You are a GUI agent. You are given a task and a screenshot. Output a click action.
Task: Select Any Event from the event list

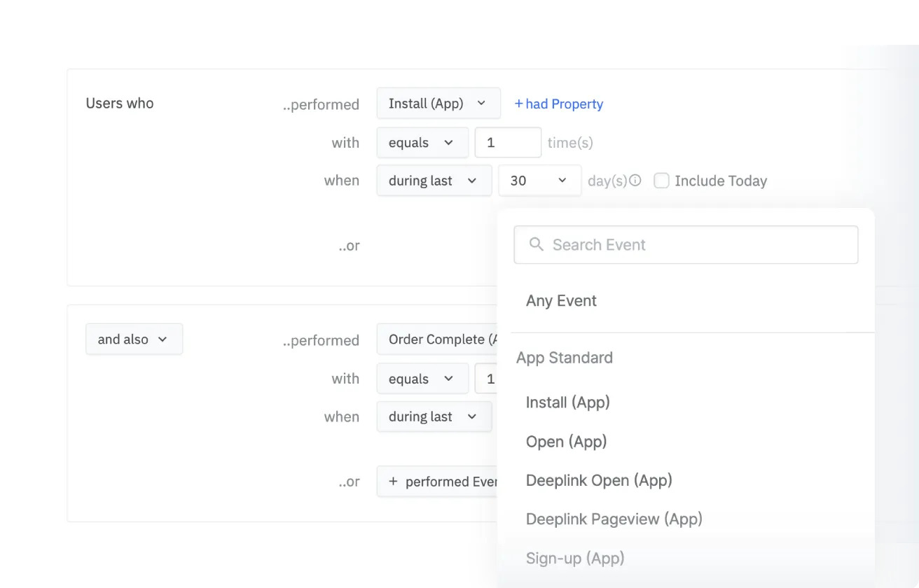click(x=561, y=300)
